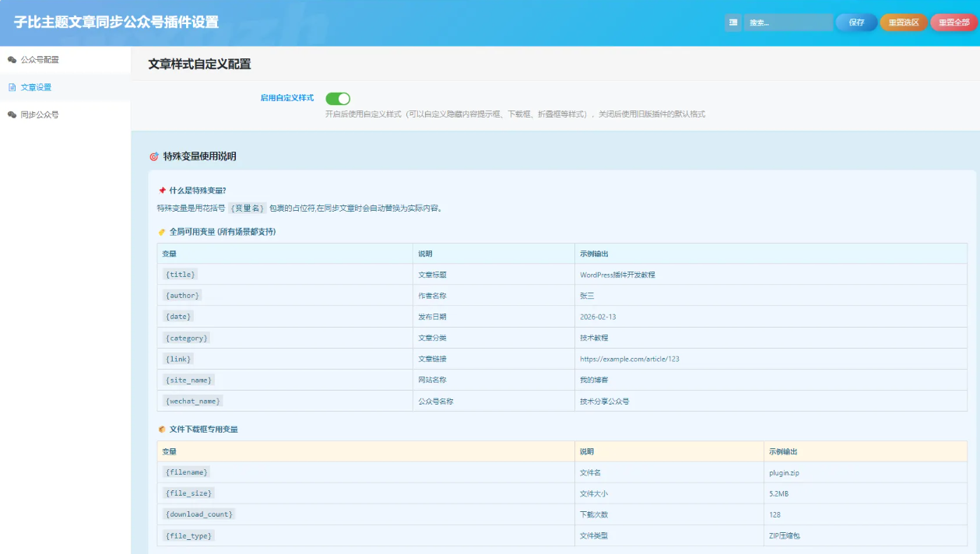The height and width of the screenshot is (554, 980).
Task: Click the {title} variable cell
Action: [285, 275]
